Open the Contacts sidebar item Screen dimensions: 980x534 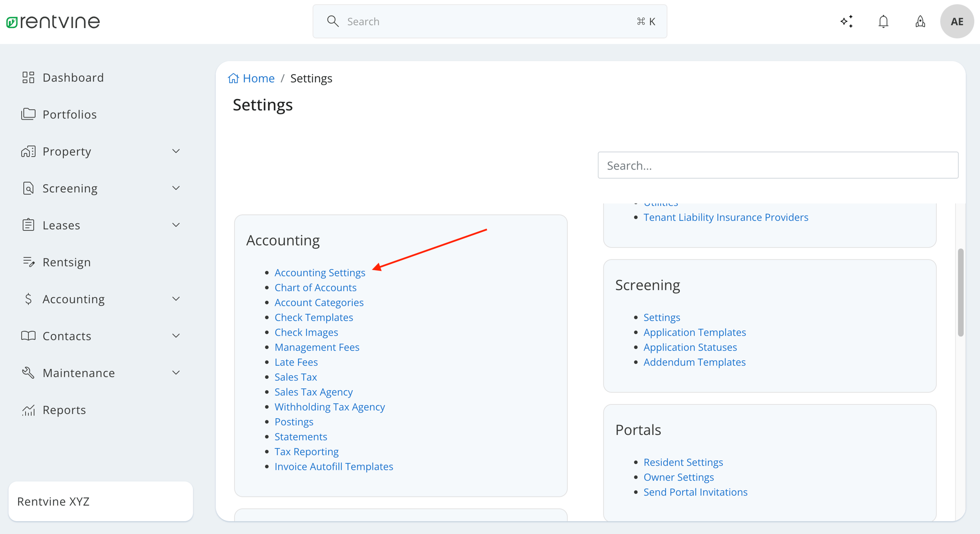click(x=67, y=336)
